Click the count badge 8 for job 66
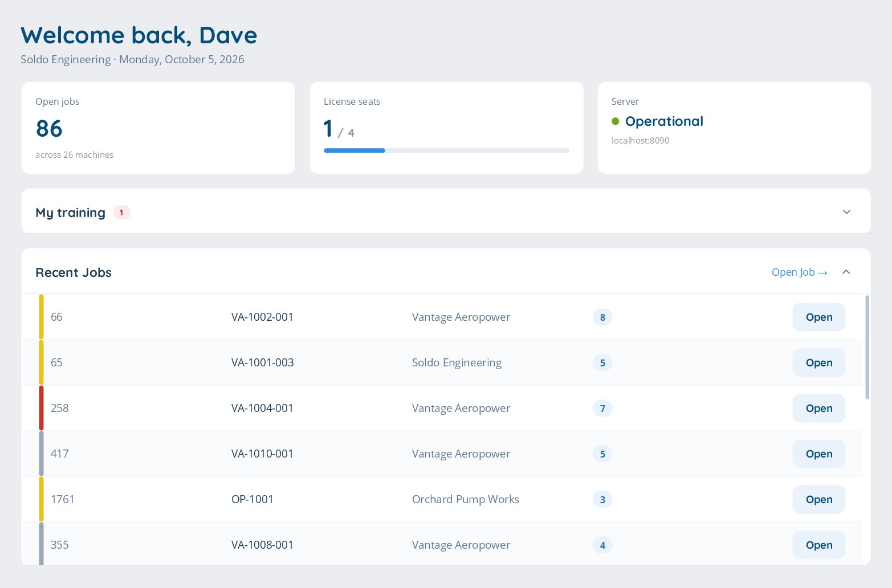Image resolution: width=892 pixels, height=588 pixels. (x=602, y=317)
